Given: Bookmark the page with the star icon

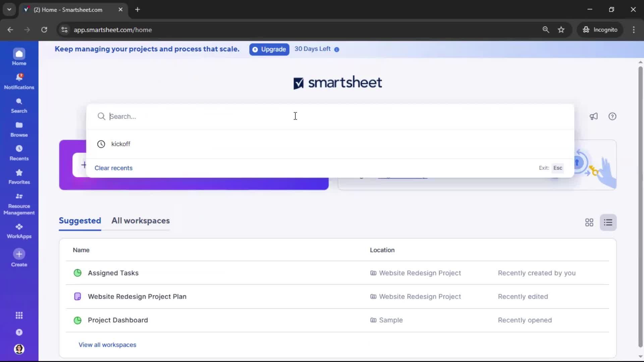Looking at the screenshot, I should point(561,29).
